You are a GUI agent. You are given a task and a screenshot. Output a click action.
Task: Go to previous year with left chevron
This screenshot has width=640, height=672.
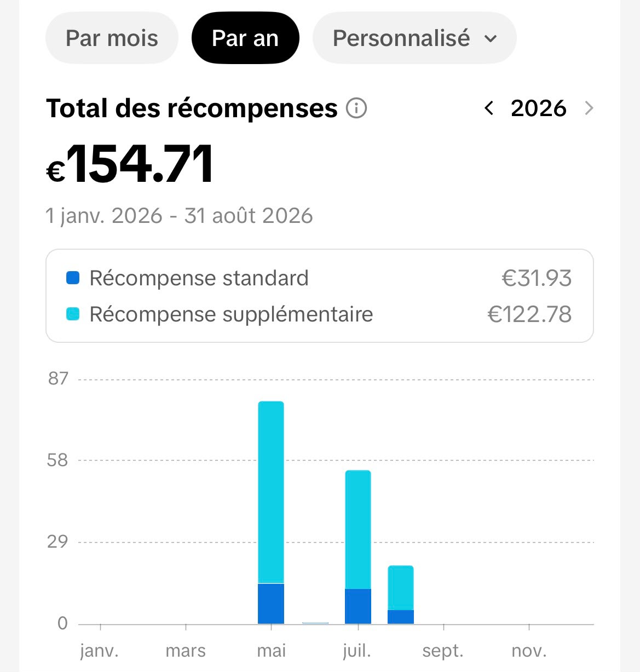(x=489, y=108)
